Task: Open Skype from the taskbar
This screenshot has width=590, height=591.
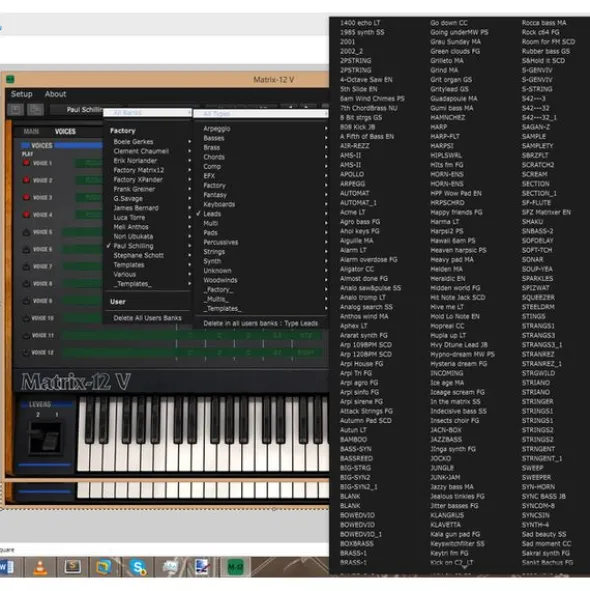Action: click(138, 567)
